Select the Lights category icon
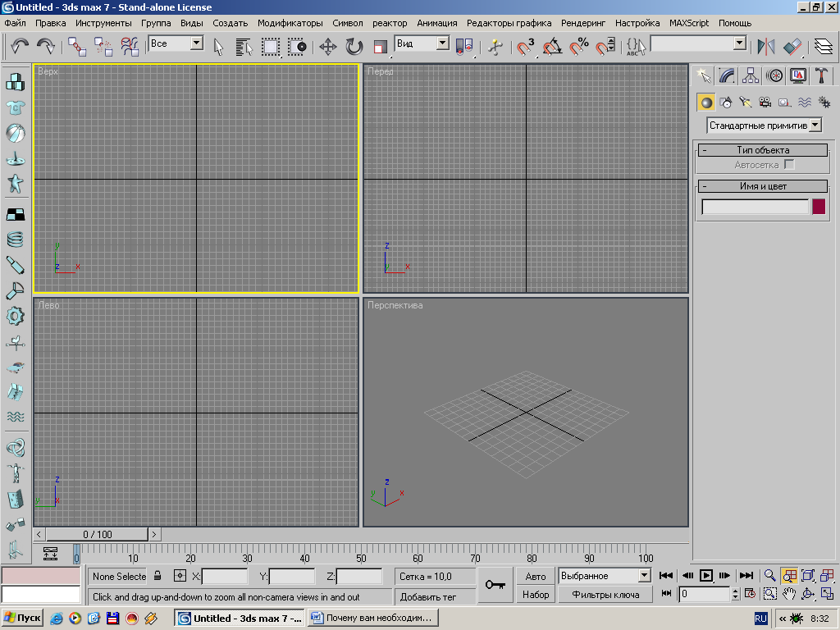This screenshot has height=630, width=840. click(746, 103)
